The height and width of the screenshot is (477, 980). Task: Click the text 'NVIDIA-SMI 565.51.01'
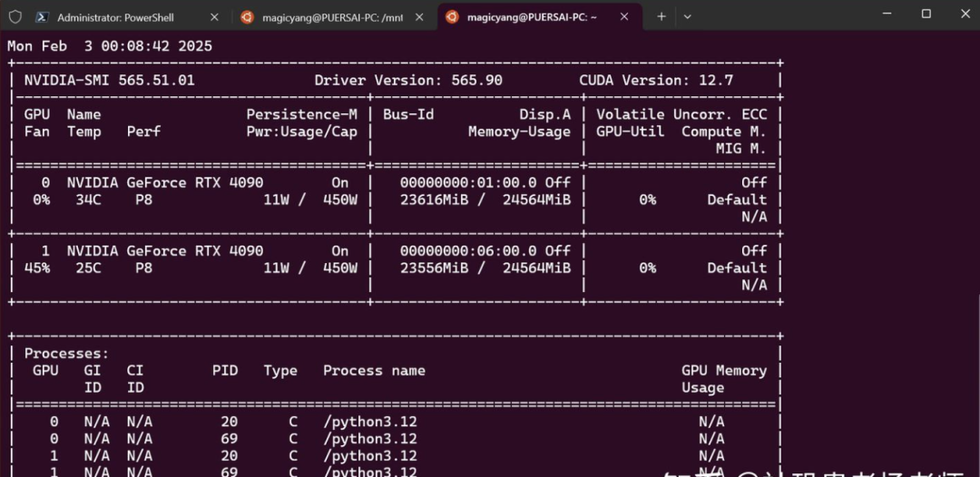(x=110, y=81)
